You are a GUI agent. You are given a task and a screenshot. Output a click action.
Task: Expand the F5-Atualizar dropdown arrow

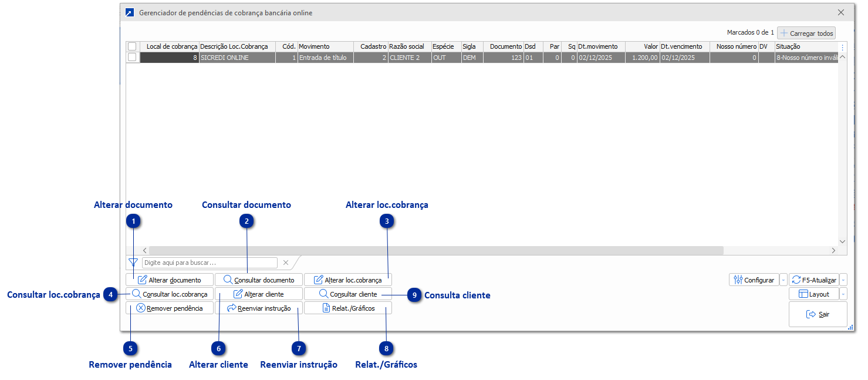click(x=843, y=280)
